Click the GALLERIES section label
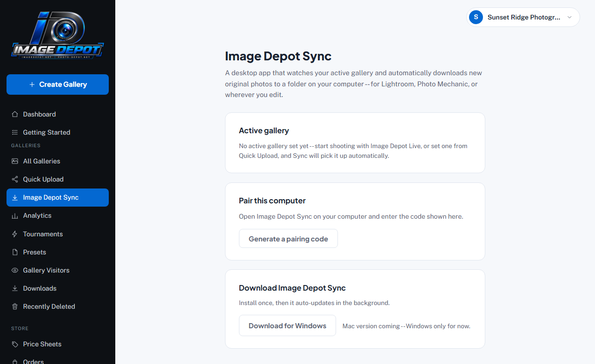Image resolution: width=595 pixels, height=364 pixels. coord(26,145)
